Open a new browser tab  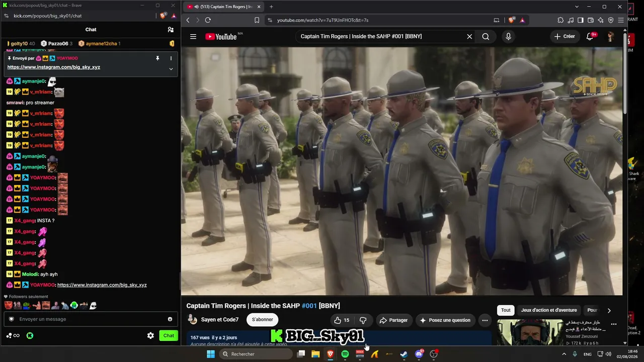(271, 7)
